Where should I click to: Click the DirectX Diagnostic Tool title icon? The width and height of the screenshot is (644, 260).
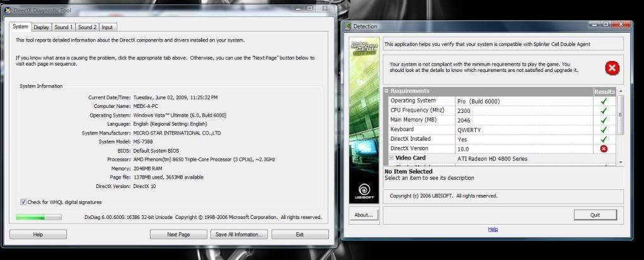click(8, 10)
